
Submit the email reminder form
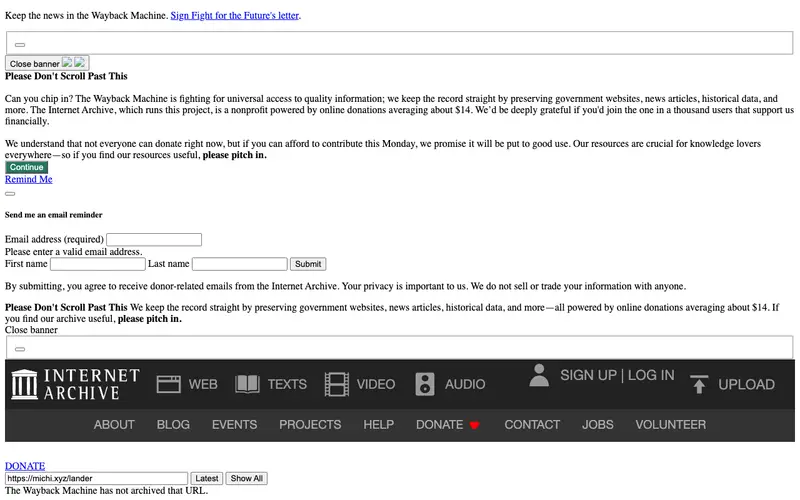pos(308,264)
